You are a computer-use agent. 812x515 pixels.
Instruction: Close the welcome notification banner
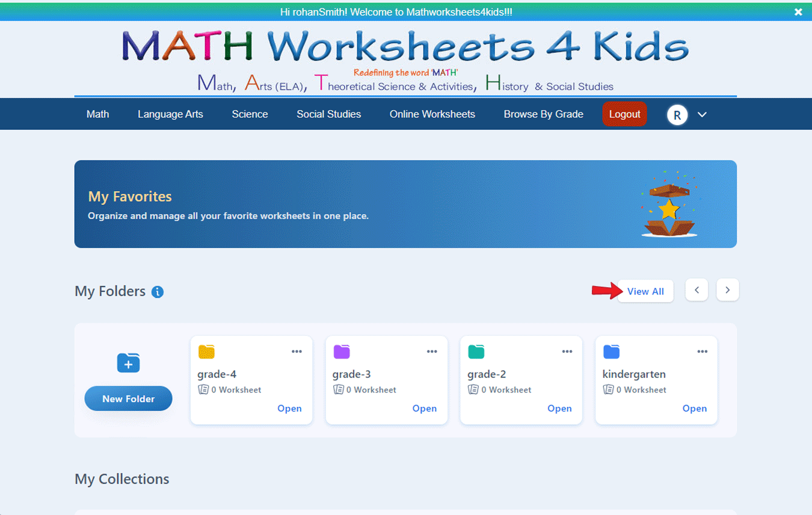tap(798, 12)
